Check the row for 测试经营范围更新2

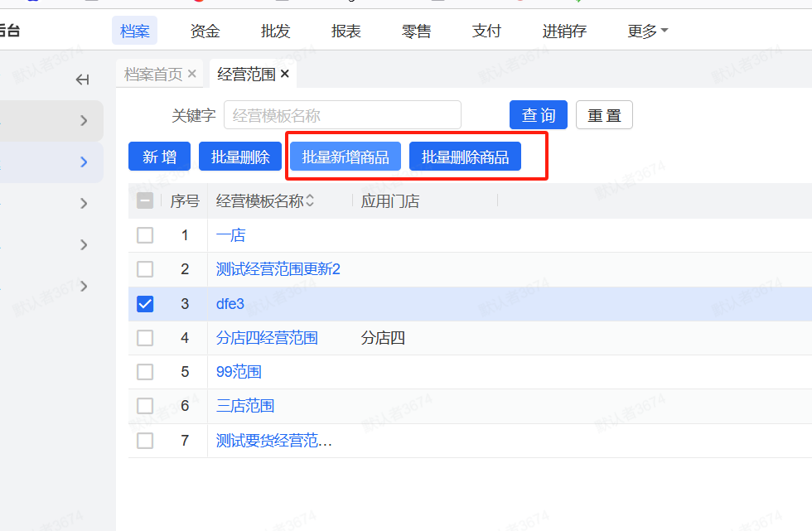[x=145, y=269]
